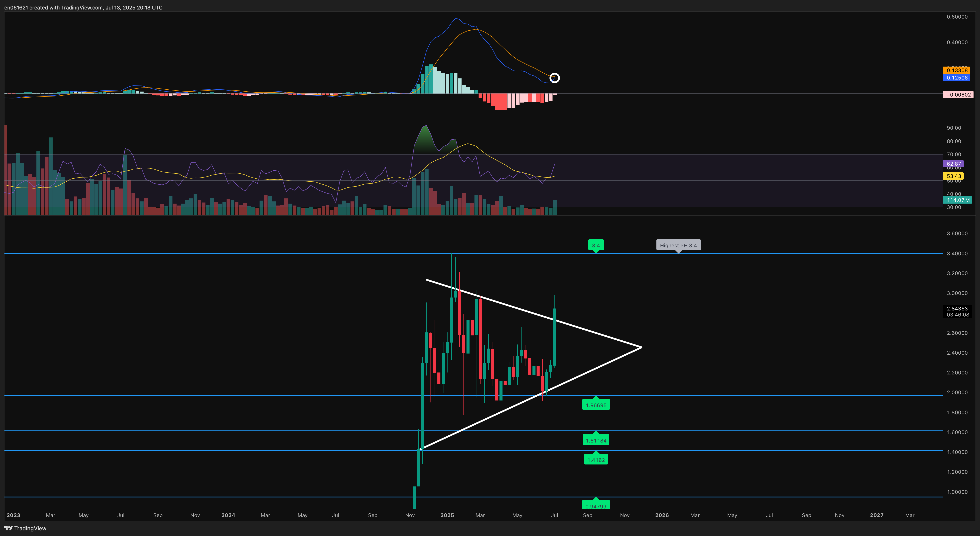980x536 pixels.
Task: Click the triangle apex where white trendlines meet
Action: [x=641, y=347]
